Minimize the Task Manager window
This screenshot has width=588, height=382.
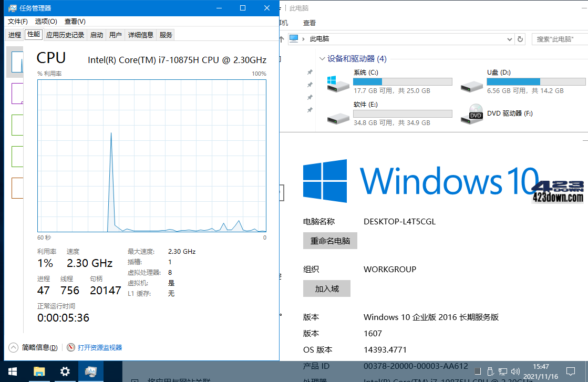click(219, 8)
